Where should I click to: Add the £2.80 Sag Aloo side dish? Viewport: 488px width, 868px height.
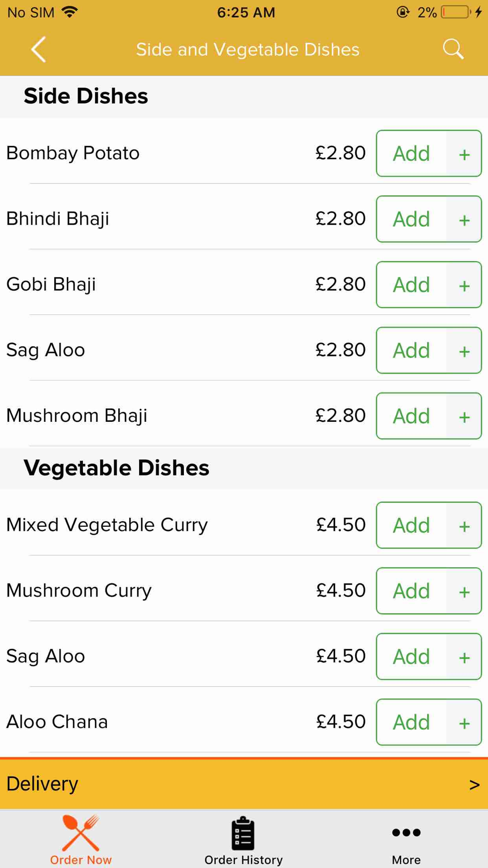(411, 351)
